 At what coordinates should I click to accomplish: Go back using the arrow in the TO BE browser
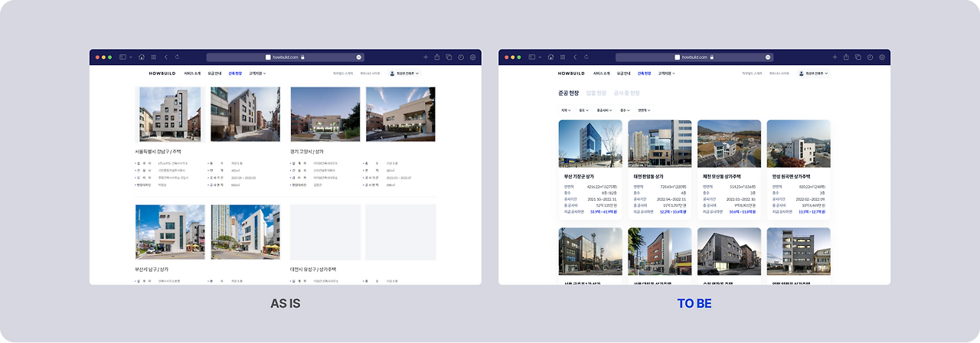tap(575, 57)
